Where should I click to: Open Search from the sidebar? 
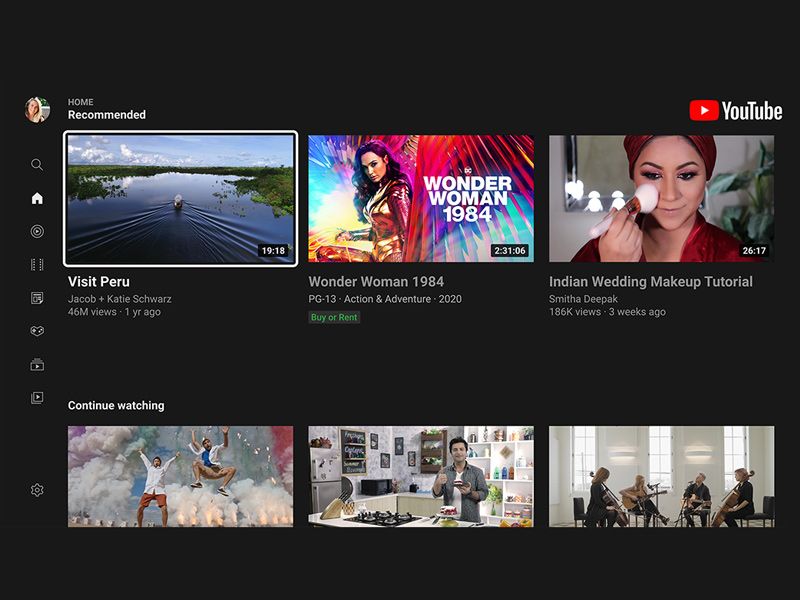[x=37, y=164]
